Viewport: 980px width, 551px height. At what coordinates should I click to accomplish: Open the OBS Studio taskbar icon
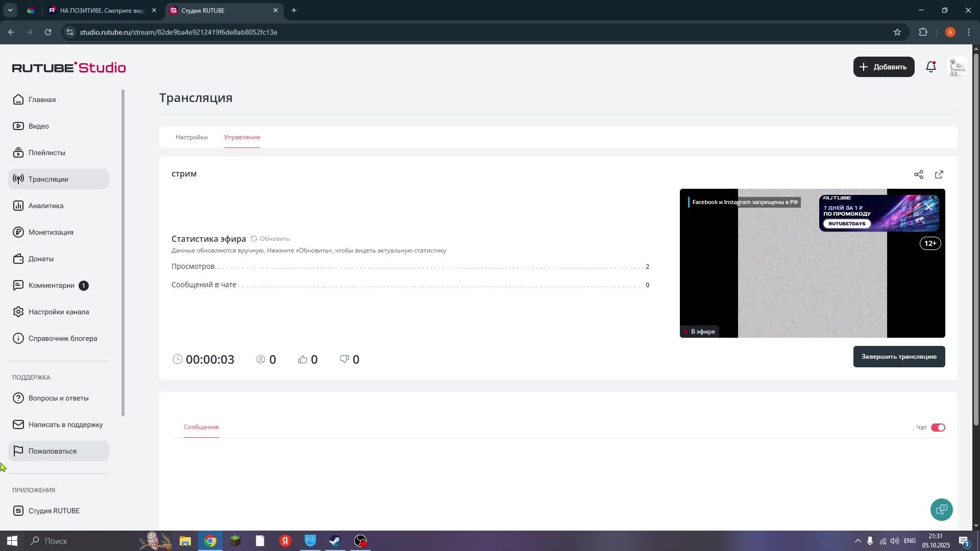(x=360, y=541)
